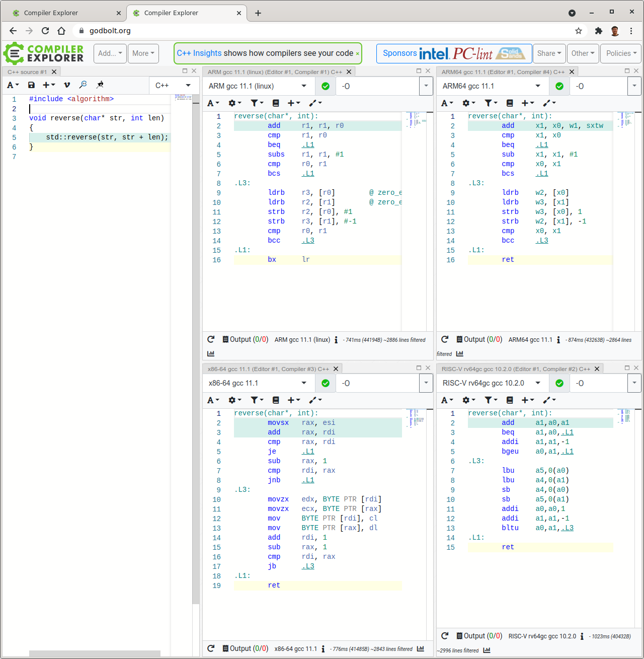Open output settings gear in ARM gcc pane
Screen dimensions: 644x659
coord(234,103)
